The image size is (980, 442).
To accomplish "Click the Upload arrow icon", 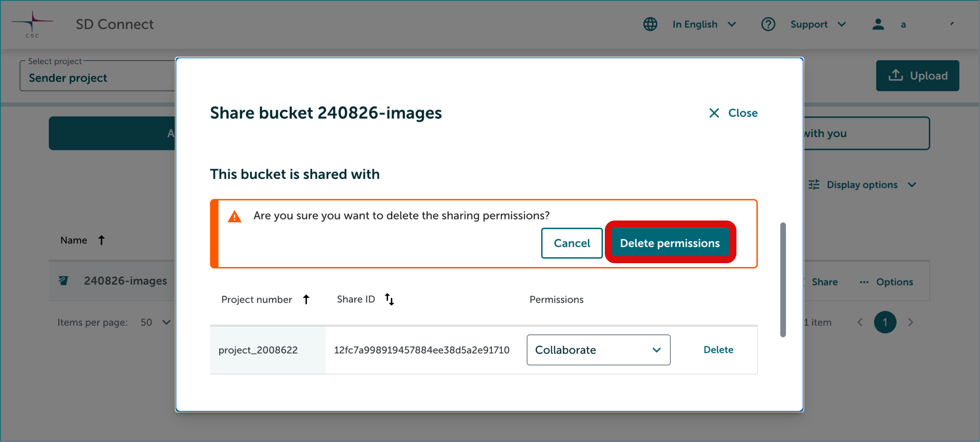I will 896,75.
